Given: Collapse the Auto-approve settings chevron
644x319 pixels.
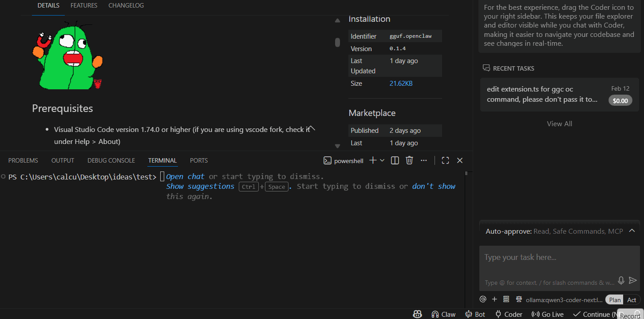Looking at the screenshot, I should pos(632,231).
